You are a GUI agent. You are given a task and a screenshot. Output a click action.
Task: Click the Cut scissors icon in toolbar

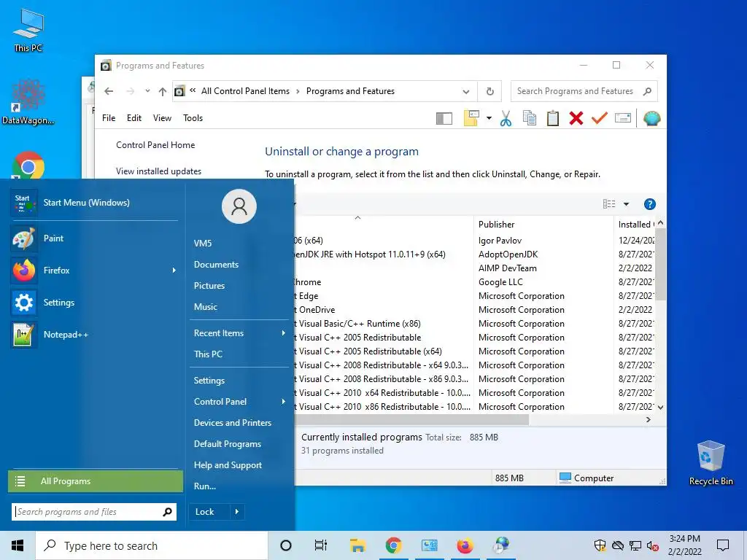506,119
